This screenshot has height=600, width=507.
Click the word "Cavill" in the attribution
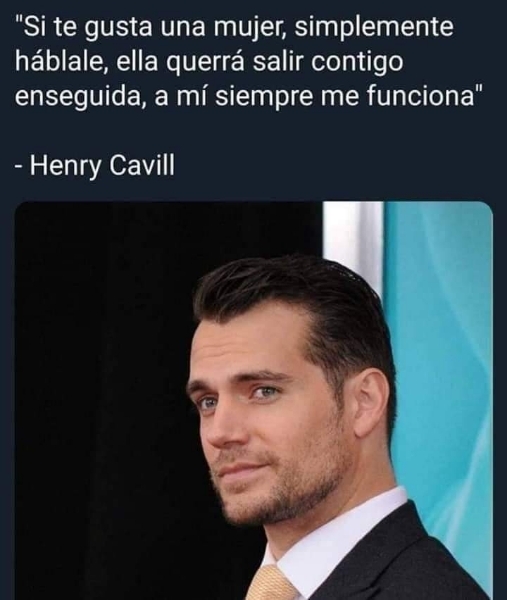142,166
